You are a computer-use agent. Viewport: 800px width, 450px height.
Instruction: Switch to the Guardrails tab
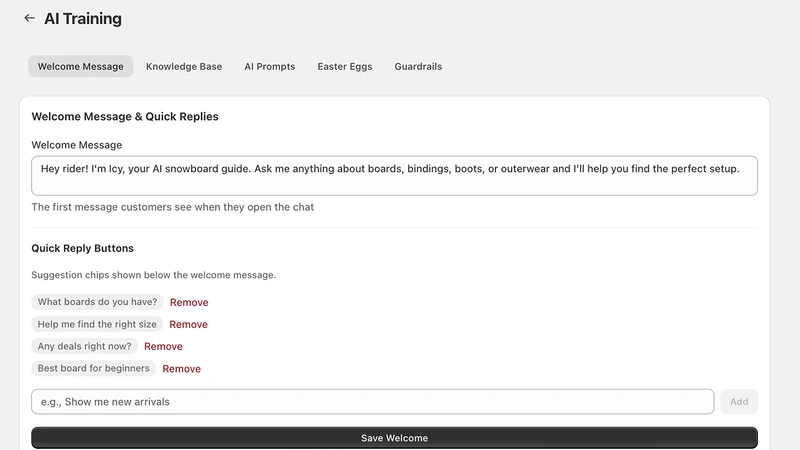[x=418, y=66]
